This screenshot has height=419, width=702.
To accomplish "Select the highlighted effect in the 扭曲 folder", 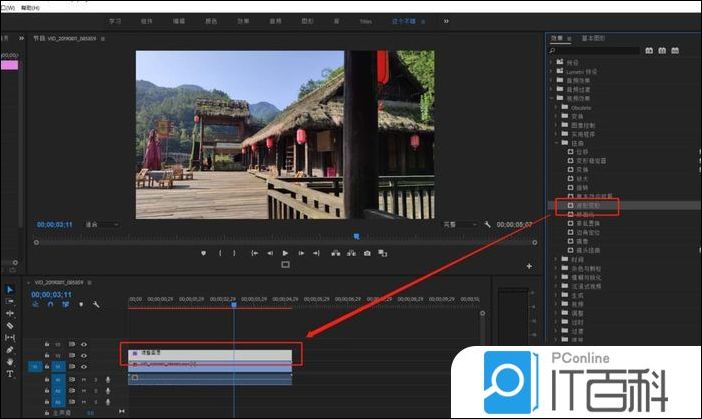I will pyautogui.click(x=584, y=206).
